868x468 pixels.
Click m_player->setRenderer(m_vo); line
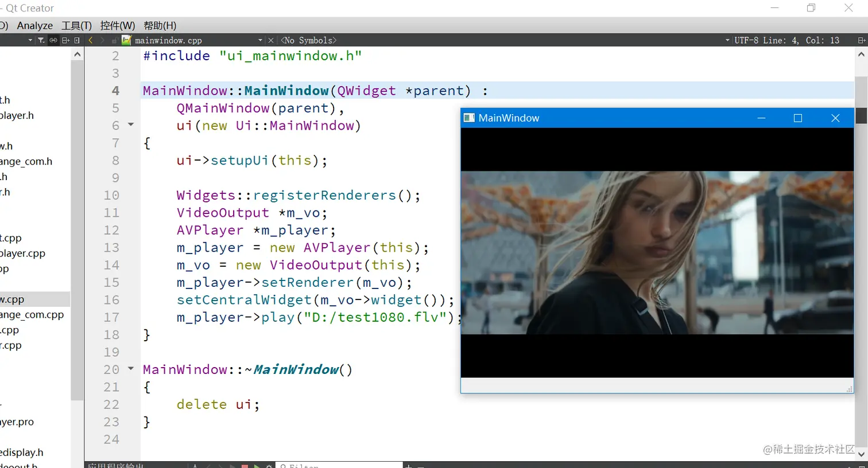294,282
